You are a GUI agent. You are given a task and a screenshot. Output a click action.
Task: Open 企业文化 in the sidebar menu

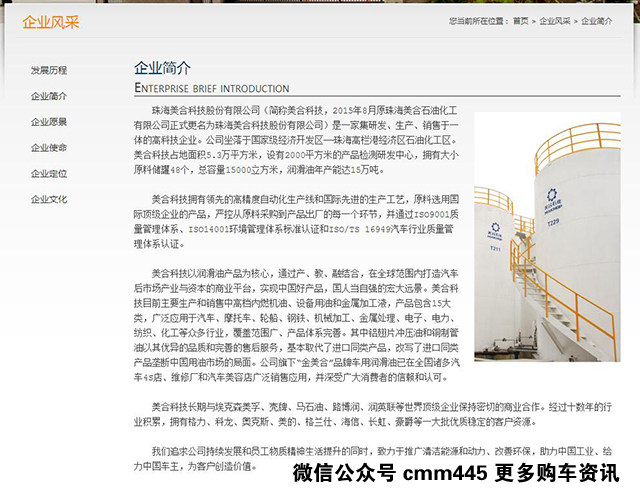pyautogui.click(x=49, y=199)
